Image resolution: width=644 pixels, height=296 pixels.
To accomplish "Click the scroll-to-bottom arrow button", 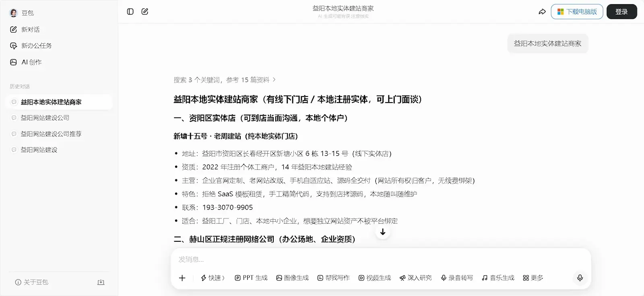I will point(383,232).
